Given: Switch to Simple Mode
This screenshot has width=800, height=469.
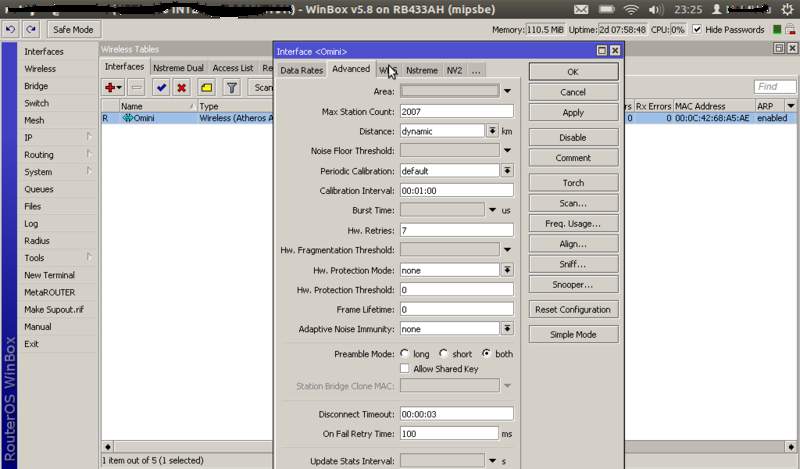Looking at the screenshot, I should 573,334.
